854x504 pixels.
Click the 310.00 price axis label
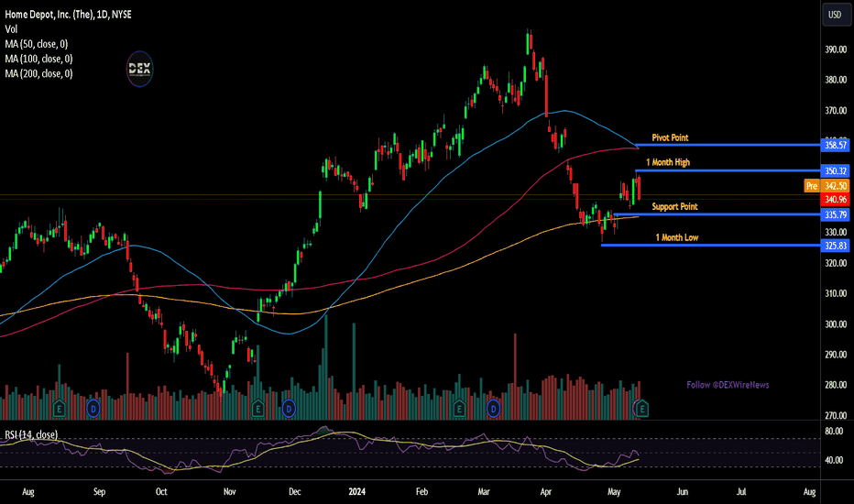tap(836, 293)
